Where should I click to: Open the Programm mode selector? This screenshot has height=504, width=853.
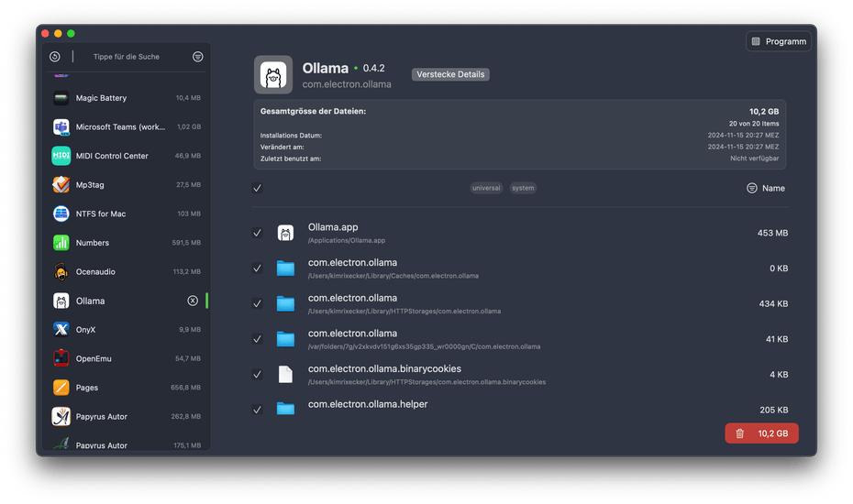(779, 41)
